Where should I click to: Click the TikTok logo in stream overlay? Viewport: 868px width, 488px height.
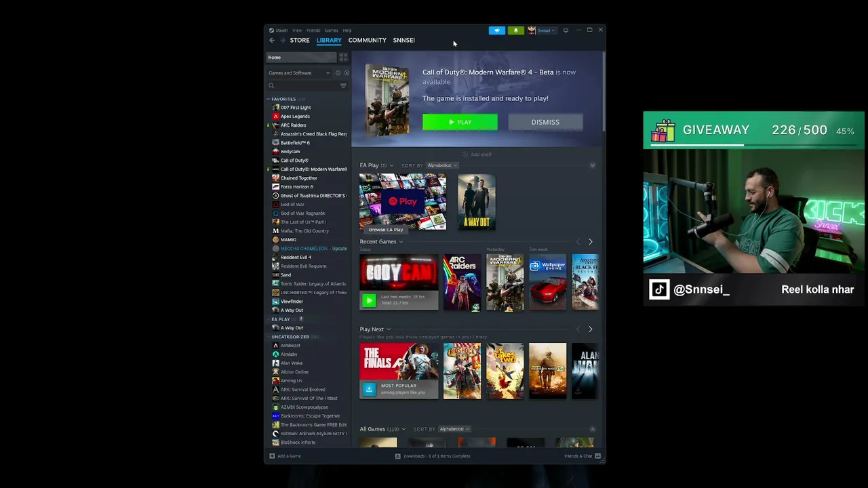[659, 289]
